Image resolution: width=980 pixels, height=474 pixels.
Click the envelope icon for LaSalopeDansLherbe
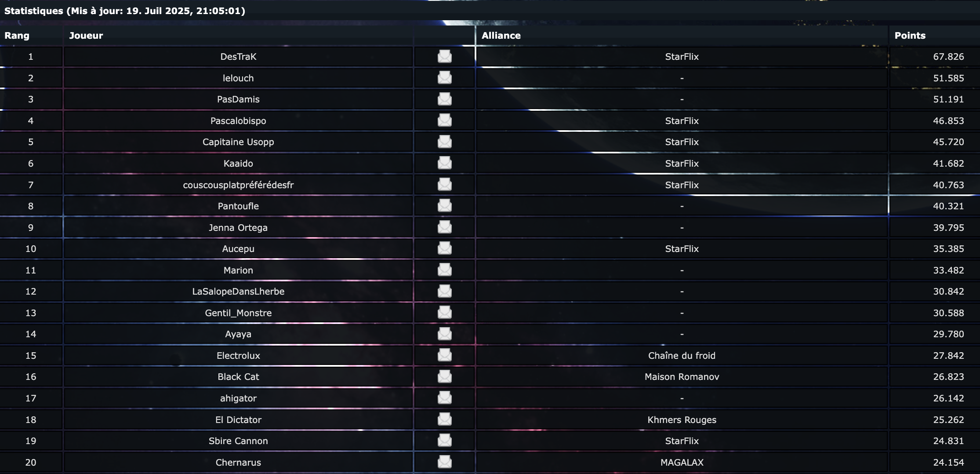[444, 291]
